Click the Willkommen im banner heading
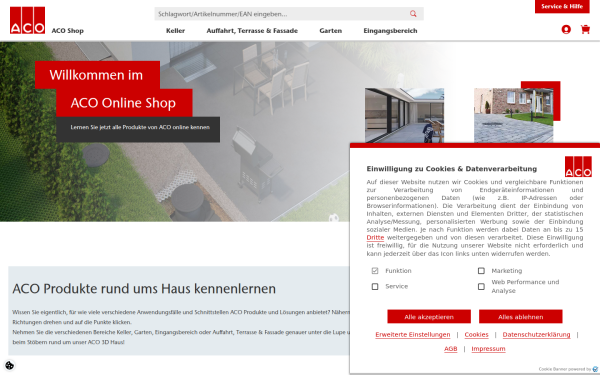600x375 pixels. point(97,75)
